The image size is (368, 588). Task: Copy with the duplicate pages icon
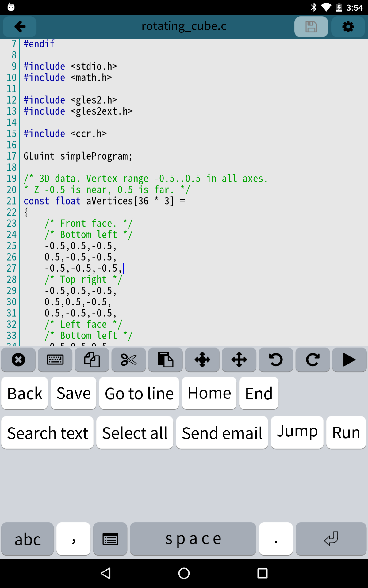pos(92,360)
